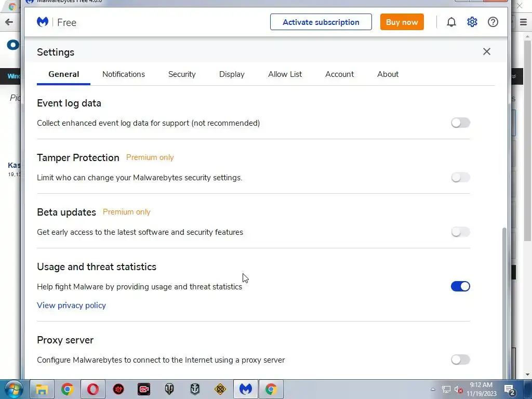This screenshot has width=532, height=399.
Task: Open the About tab
Action: (x=388, y=74)
